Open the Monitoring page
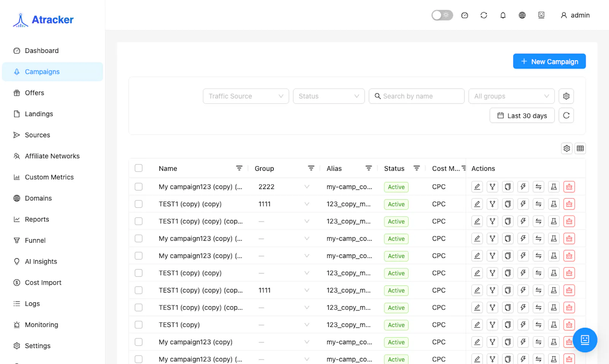 click(53, 325)
